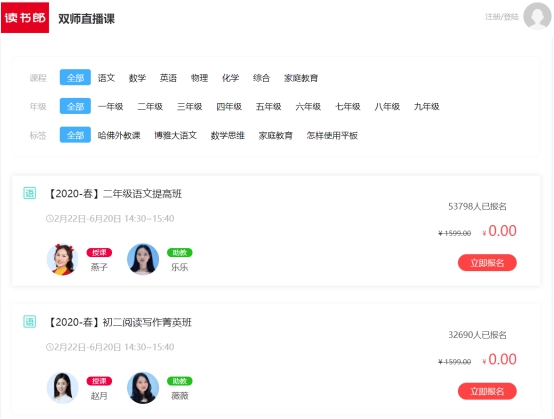
Task: Click assistant name 薇薇
Action: click(x=179, y=396)
